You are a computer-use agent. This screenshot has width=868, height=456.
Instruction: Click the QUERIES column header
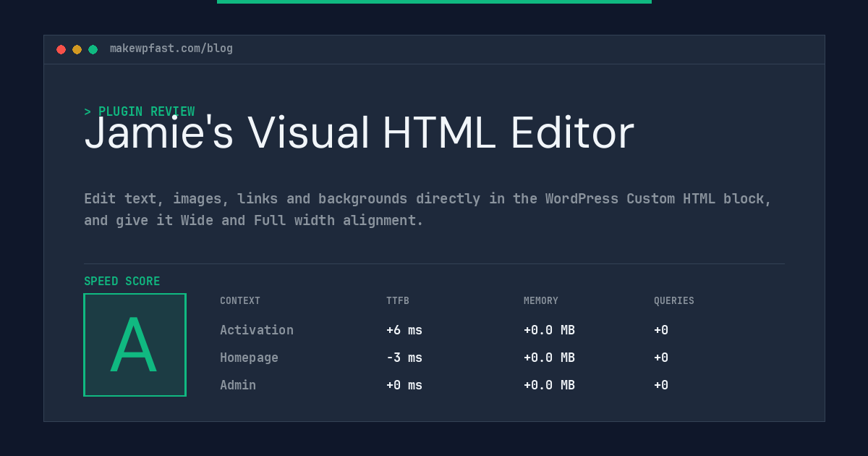click(x=674, y=300)
